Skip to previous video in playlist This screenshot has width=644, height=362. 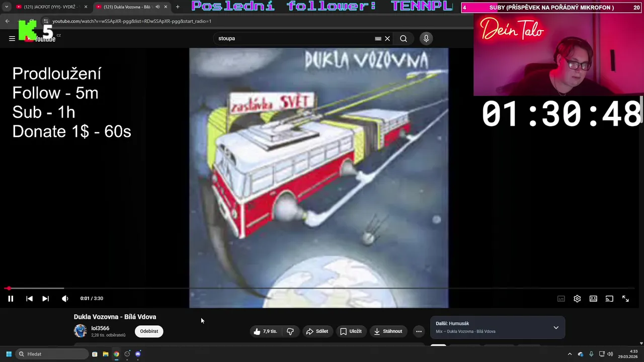point(29,299)
